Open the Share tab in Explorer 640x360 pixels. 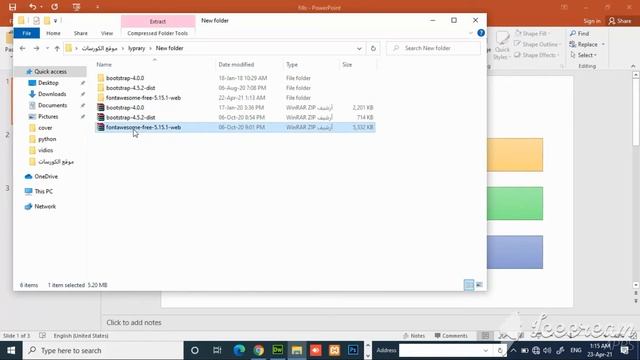click(x=81, y=33)
